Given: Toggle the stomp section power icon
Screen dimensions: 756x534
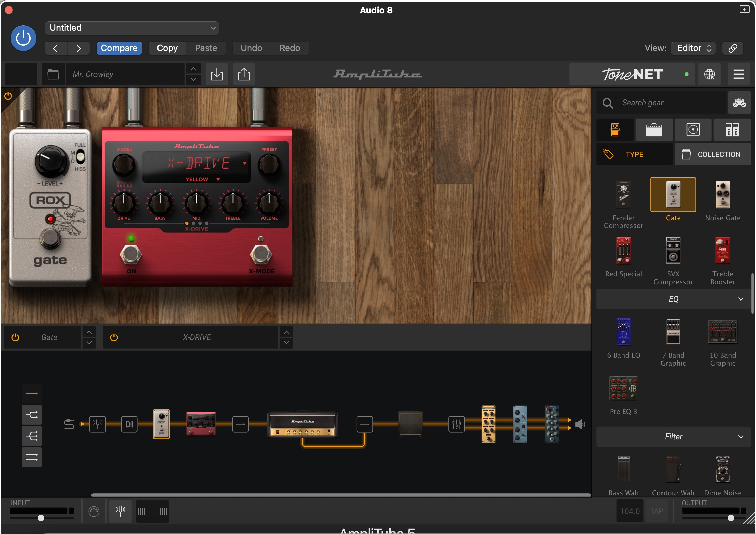Looking at the screenshot, I should (8, 96).
